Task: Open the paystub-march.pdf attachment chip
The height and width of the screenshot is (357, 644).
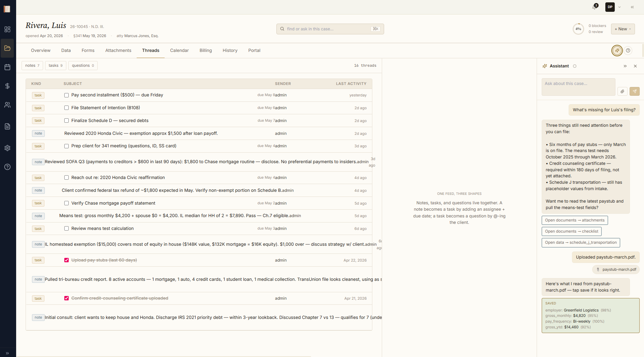Action: [616, 269]
